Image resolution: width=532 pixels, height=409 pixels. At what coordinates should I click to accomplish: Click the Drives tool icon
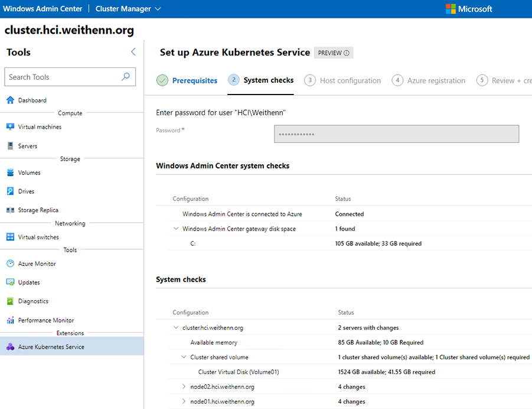[10, 191]
